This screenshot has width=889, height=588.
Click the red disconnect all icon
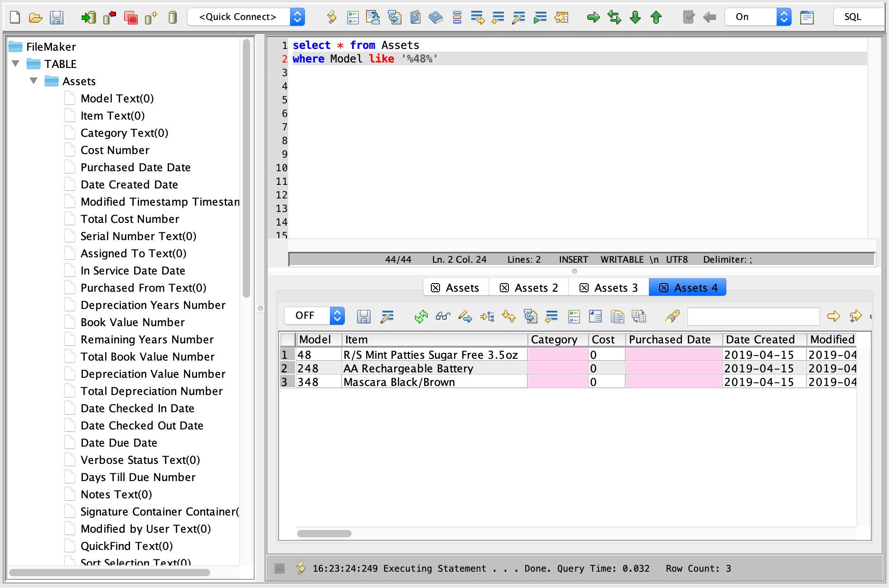pyautogui.click(x=130, y=17)
